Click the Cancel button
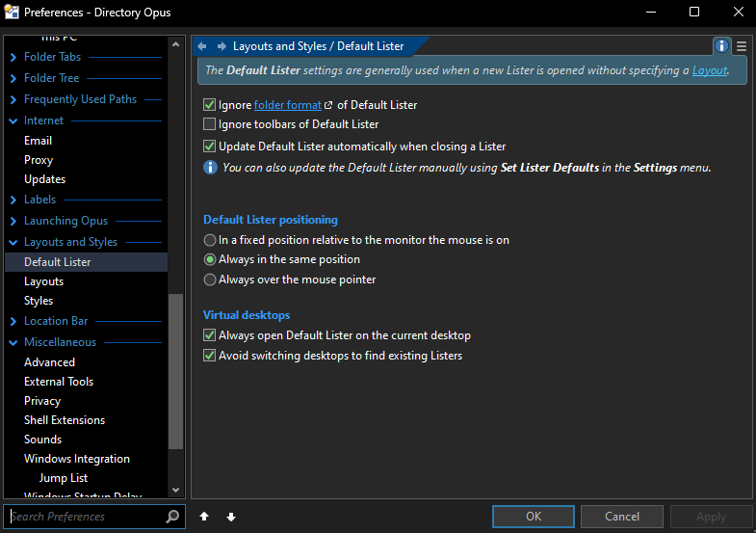756x533 pixels. [x=622, y=517]
